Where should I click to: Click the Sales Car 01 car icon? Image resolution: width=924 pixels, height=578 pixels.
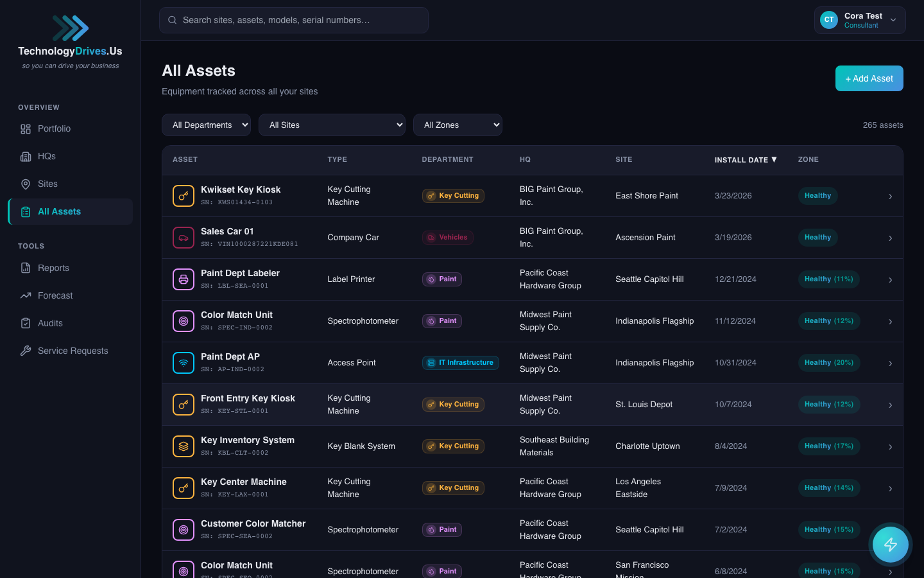(184, 238)
